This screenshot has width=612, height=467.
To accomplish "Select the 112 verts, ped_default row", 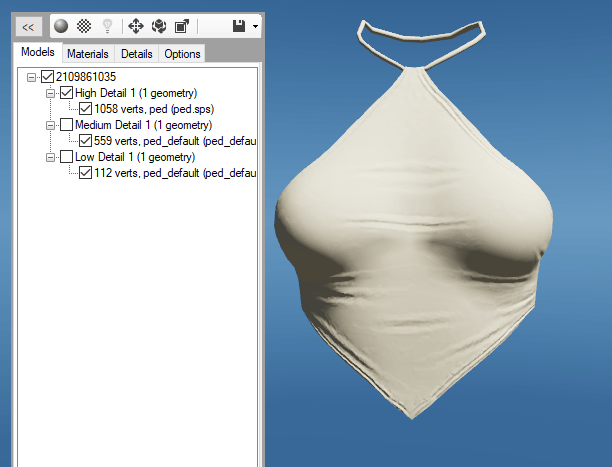I will pyautogui.click(x=175, y=173).
